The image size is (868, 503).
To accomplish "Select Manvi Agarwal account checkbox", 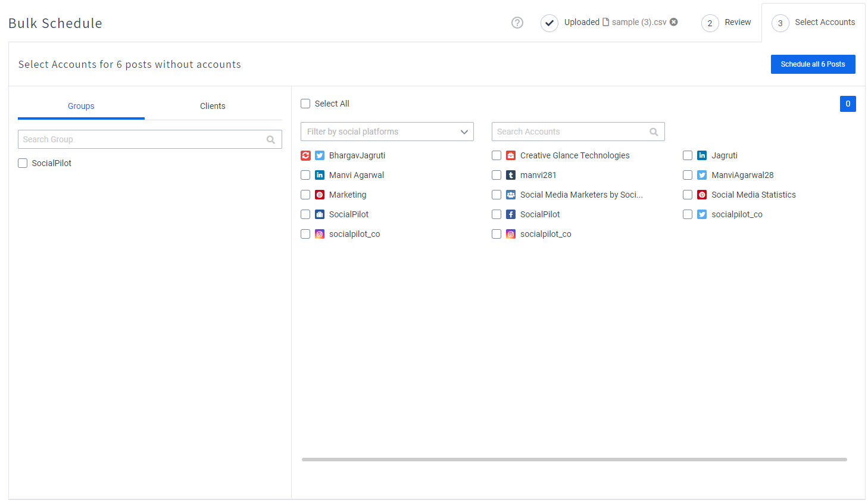I will [x=305, y=175].
